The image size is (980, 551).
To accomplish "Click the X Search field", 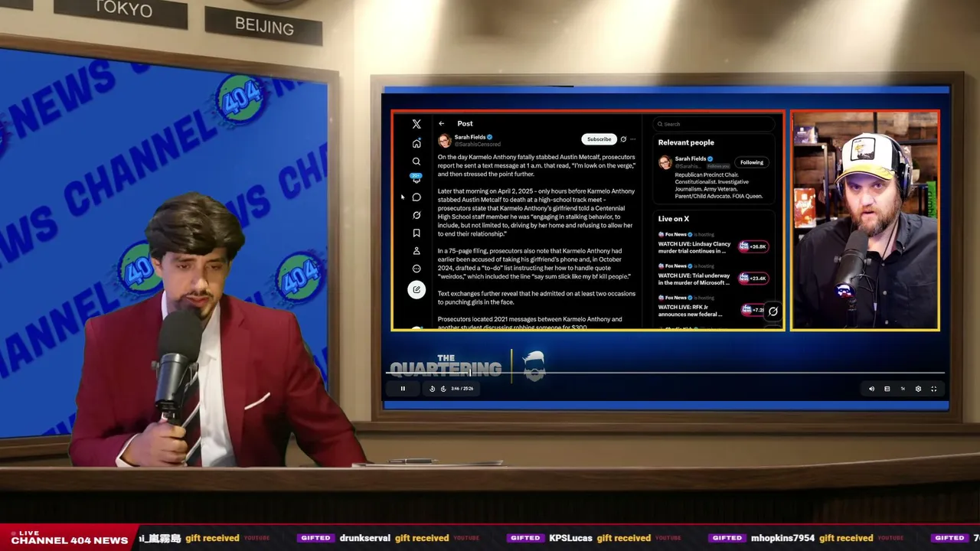I will [x=714, y=124].
